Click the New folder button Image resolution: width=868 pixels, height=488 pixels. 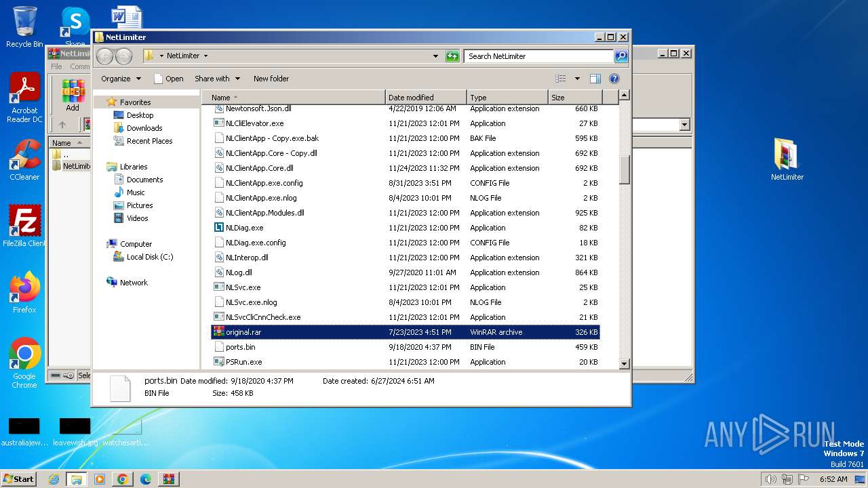tap(271, 79)
